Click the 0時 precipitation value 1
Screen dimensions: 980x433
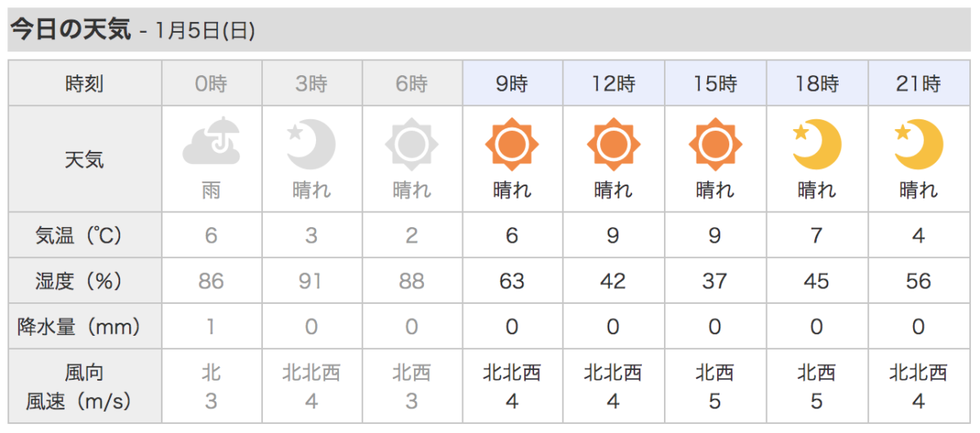pyautogui.click(x=211, y=328)
